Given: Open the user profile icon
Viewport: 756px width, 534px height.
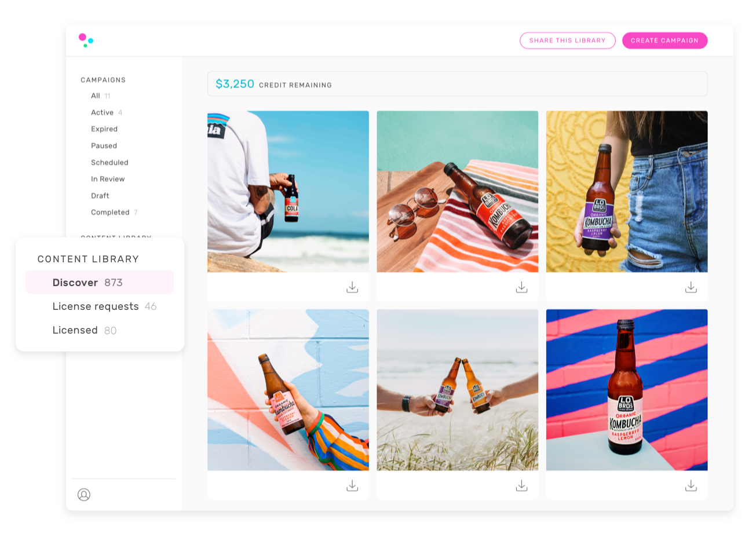Looking at the screenshot, I should [x=84, y=495].
